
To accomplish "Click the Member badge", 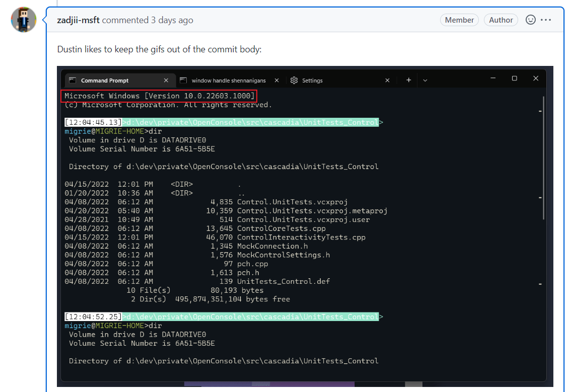I will [x=459, y=20].
